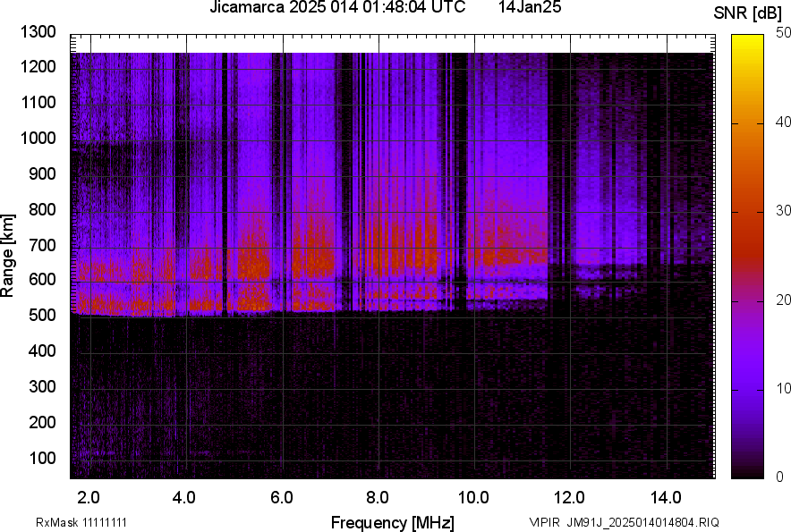Click frequency tick label '12.0'
Screen dimensions: 791x532
570,498
